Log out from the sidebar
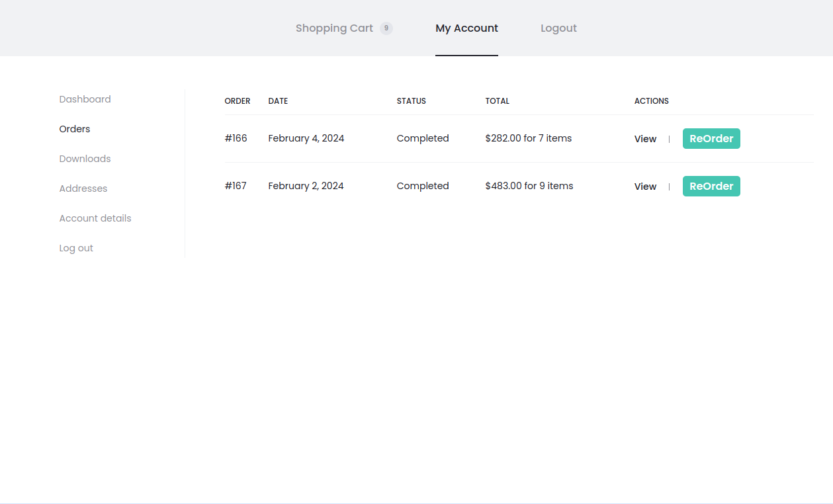Viewport: 833px width, 504px height. 76,247
